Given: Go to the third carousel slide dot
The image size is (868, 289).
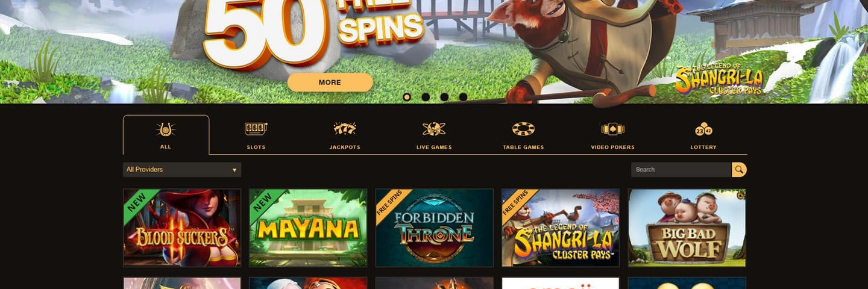Looking at the screenshot, I should tap(444, 97).
